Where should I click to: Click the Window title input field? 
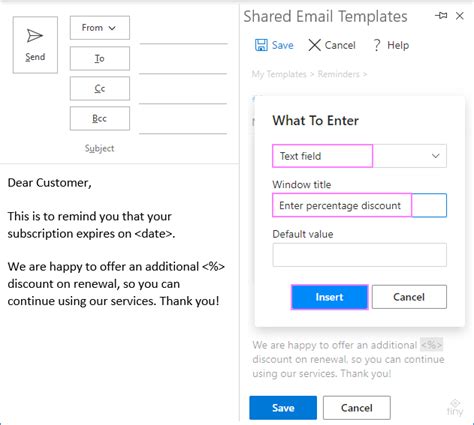pyautogui.click(x=359, y=205)
